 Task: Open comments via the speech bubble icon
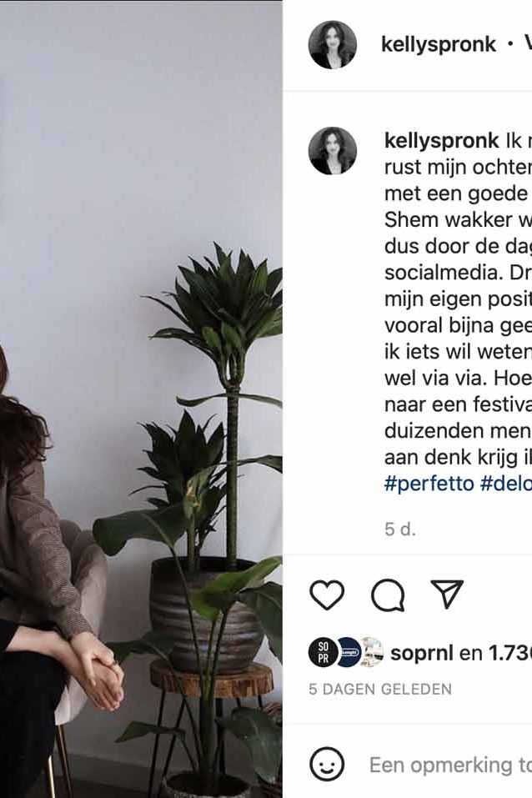(388, 595)
